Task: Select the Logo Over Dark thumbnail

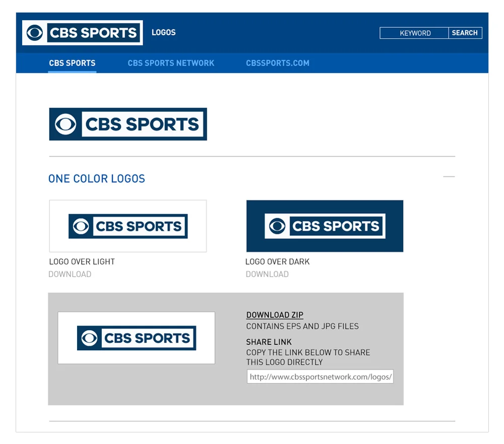Action: 325,226
